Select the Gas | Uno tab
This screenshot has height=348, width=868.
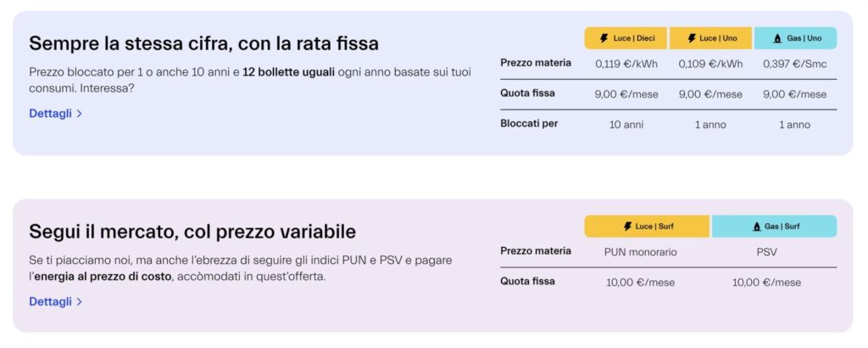point(795,38)
